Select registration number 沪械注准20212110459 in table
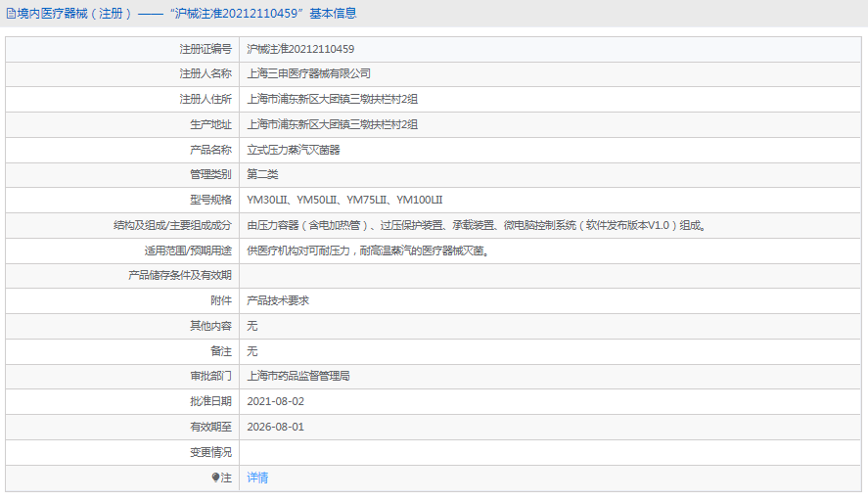 pos(300,49)
